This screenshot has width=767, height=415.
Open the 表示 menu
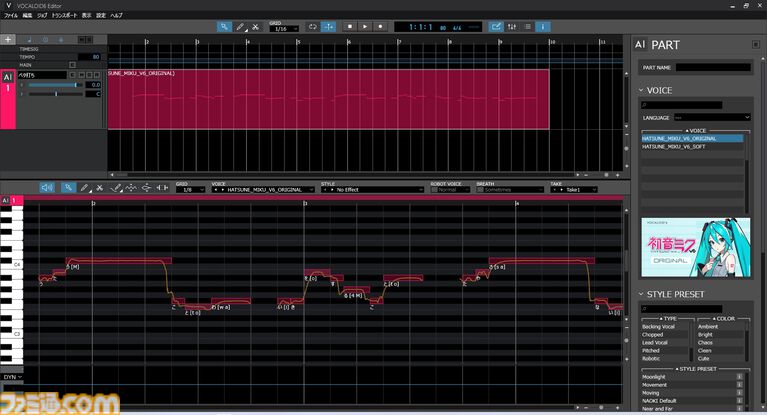click(x=87, y=16)
